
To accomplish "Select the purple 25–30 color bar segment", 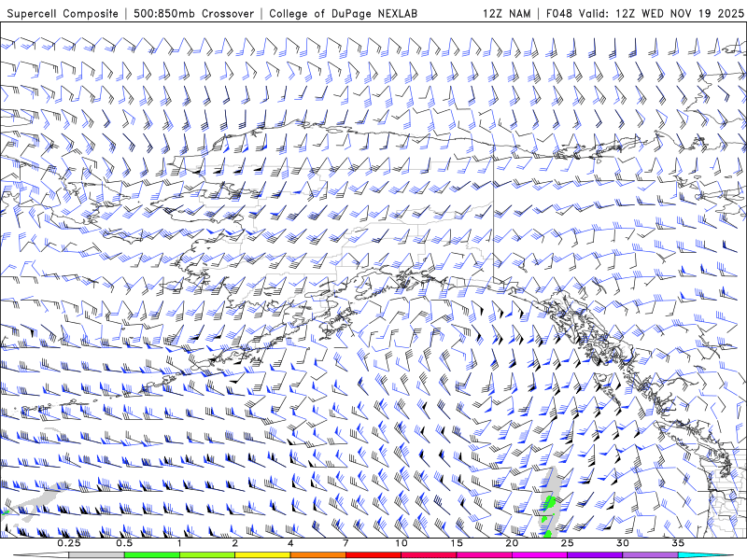I will tap(595, 555).
